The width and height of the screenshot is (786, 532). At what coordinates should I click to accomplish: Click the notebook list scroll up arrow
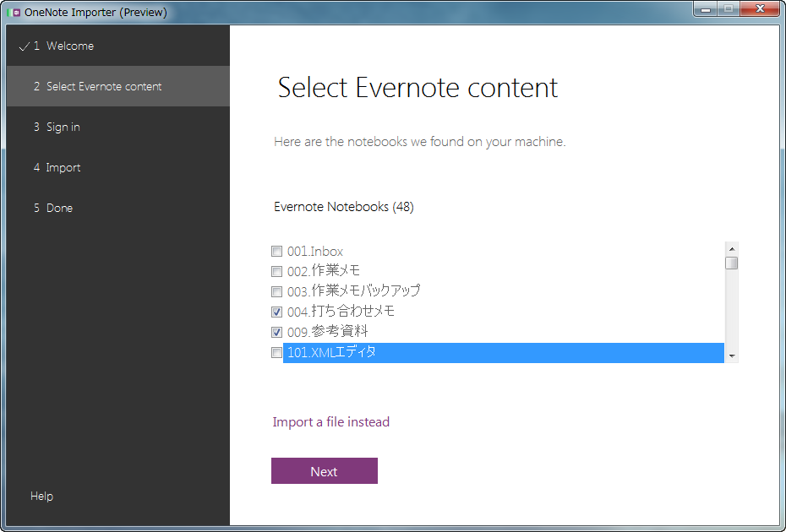[732, 249]
